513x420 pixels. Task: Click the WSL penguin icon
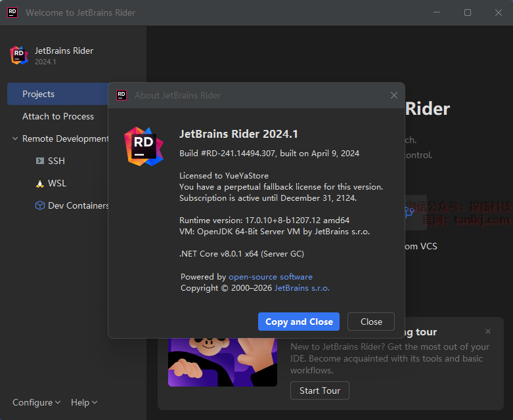tap(40, 184)
